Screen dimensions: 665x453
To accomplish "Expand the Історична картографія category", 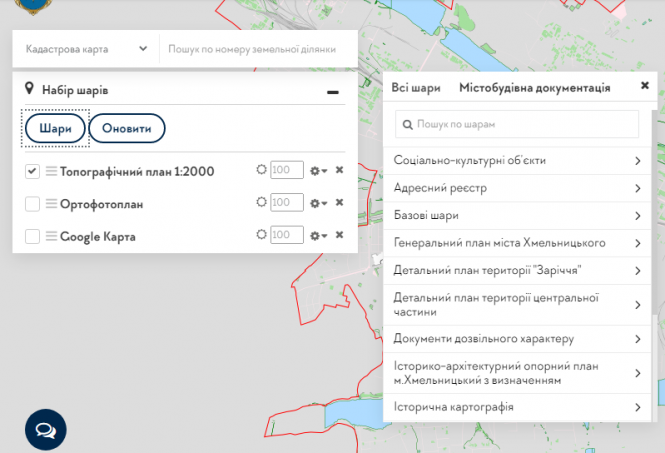I will [517, 407].
